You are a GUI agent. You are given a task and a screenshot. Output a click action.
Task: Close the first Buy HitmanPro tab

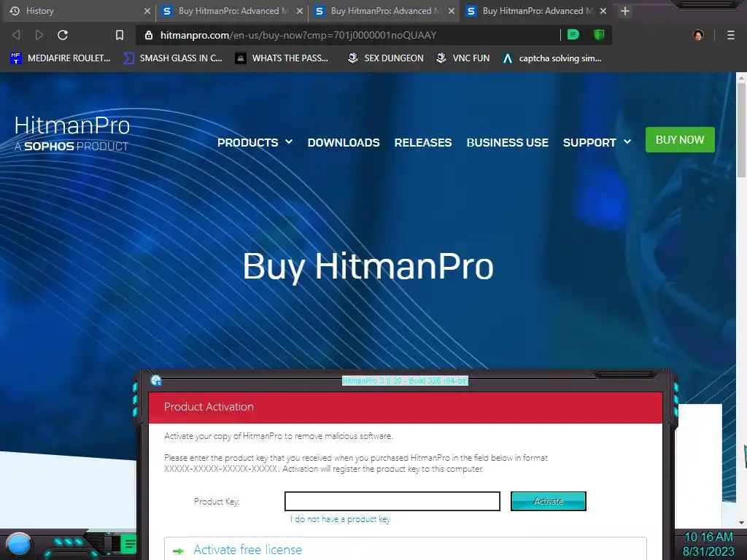point(300,11)
